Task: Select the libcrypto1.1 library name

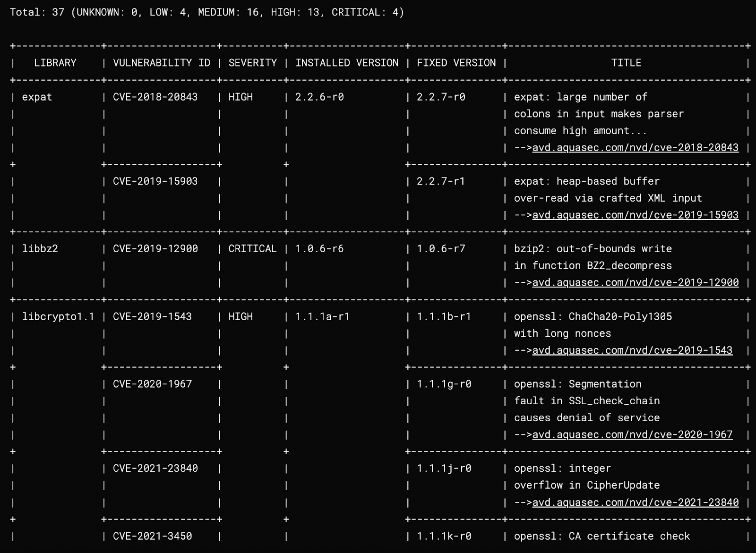Action: [58, 317]
